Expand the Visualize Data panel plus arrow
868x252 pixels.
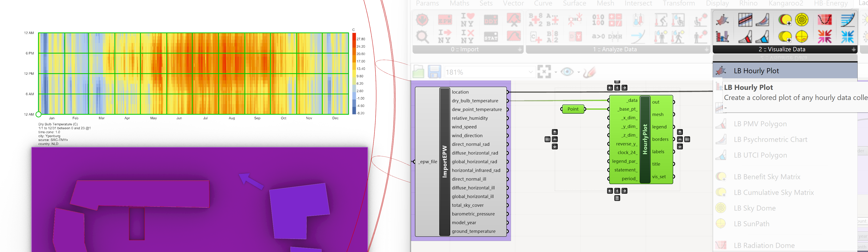pos(854,50)
